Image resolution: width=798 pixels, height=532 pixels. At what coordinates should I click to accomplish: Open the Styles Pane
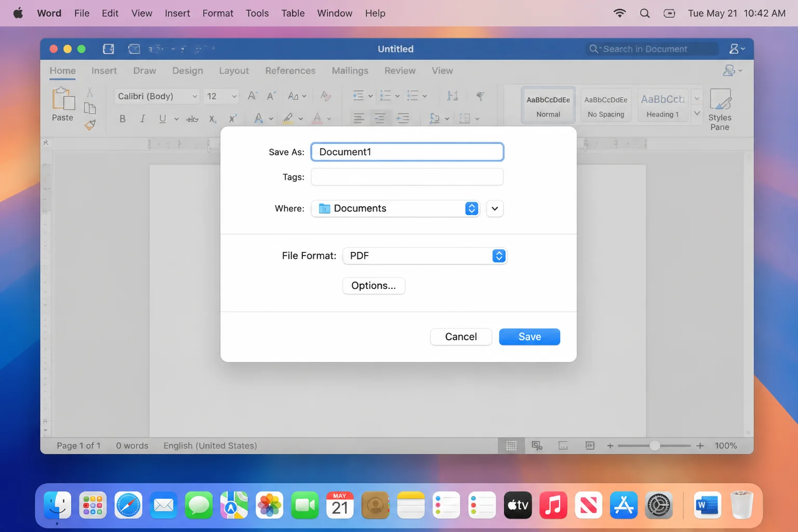720,109
